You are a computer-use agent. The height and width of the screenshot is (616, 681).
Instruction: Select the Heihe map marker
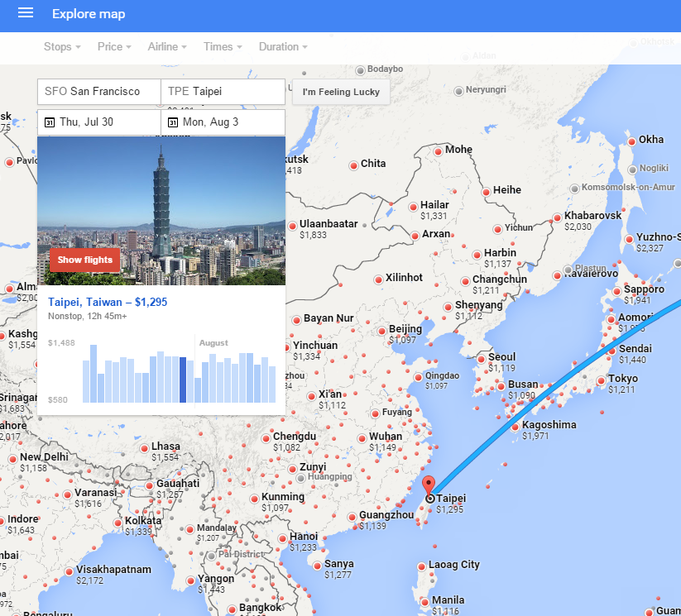pyautogui.click(x=486, y=192)
